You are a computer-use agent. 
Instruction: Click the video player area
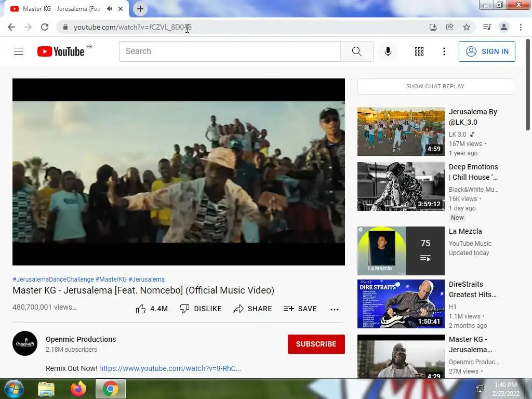point(179,171)
